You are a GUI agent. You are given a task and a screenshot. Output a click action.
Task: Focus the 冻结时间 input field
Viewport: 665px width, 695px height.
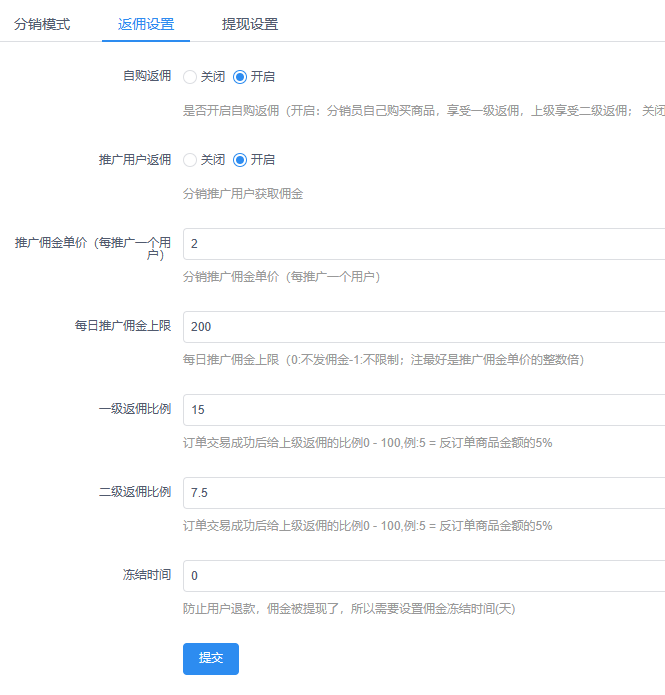pos(424,575)
